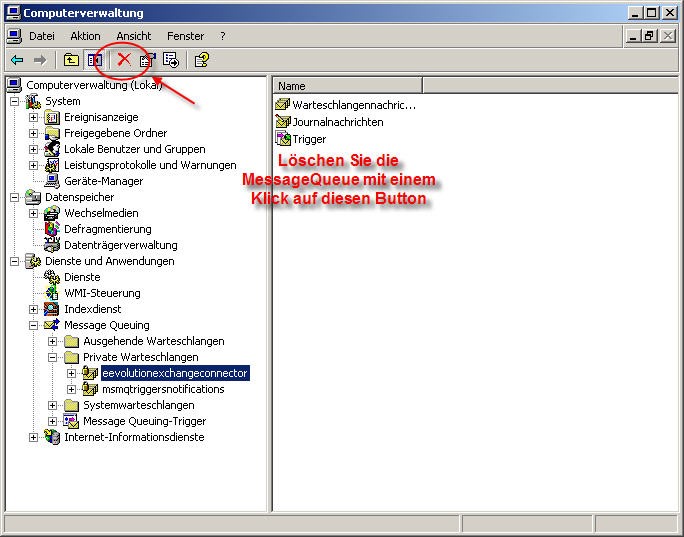Click the Freigegebene Ordner icon

pos(52,133)
